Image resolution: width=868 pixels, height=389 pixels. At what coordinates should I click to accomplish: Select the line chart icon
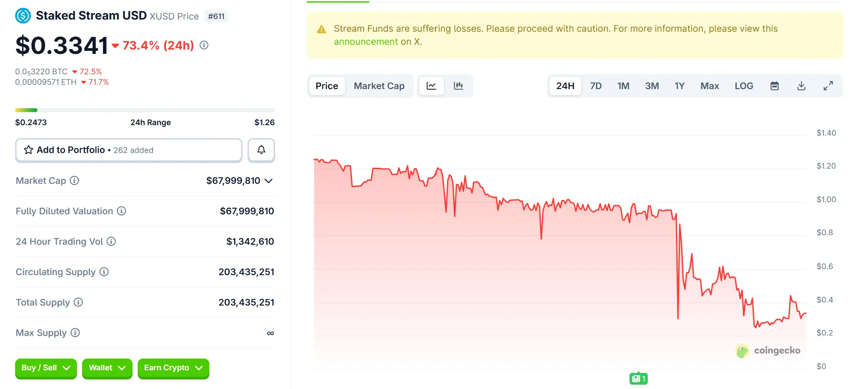[x=431, y=86]
